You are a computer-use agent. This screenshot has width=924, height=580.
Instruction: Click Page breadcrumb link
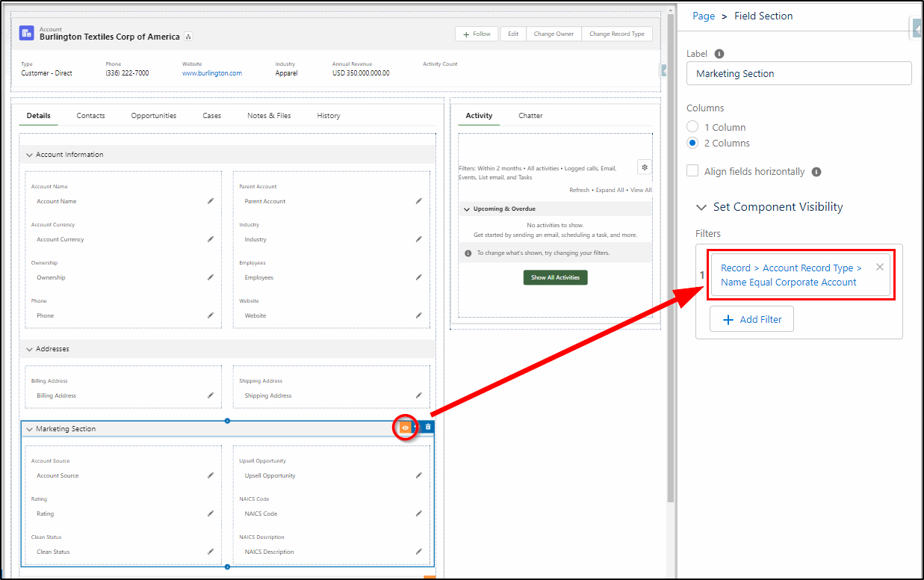pos(704,16)
